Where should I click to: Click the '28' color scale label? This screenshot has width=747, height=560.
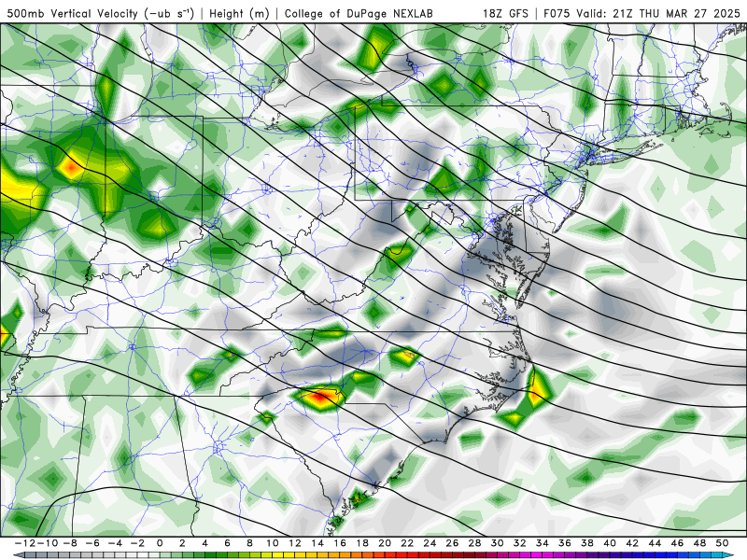(x=474, y=543)
